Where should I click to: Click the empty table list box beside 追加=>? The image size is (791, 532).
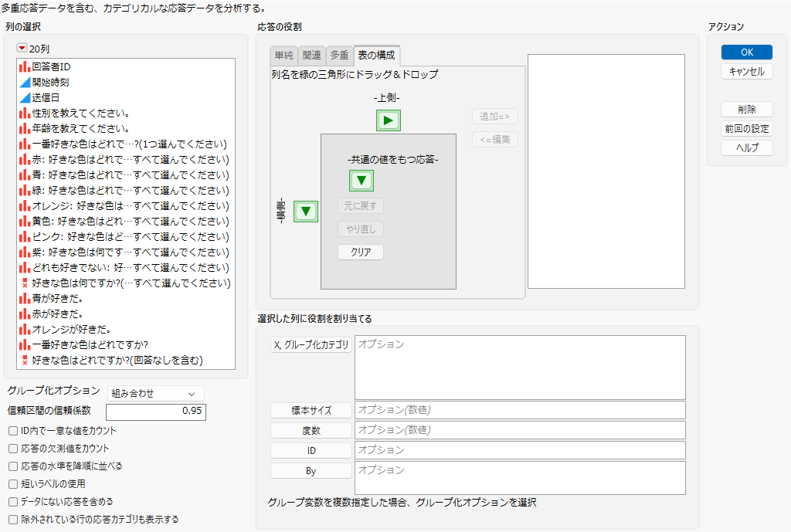(x=606, y=171)
